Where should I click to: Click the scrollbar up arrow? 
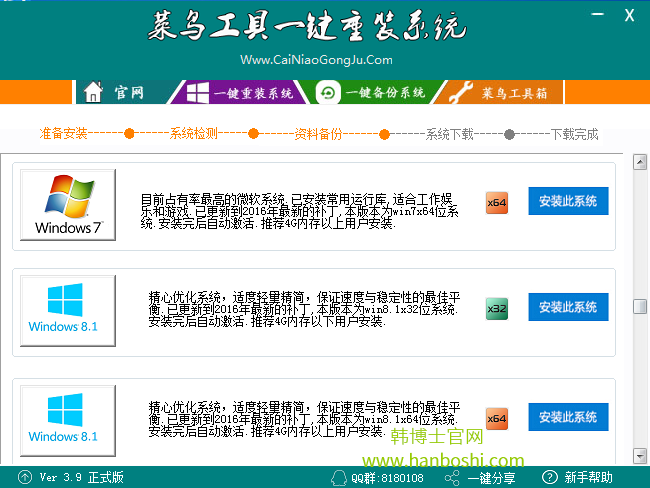point(640,162)
